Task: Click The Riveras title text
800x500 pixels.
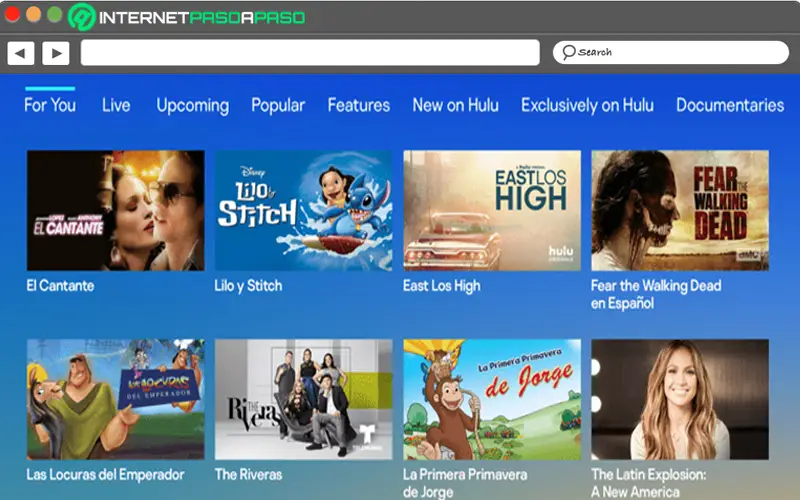Action: [x=248, y=474]
